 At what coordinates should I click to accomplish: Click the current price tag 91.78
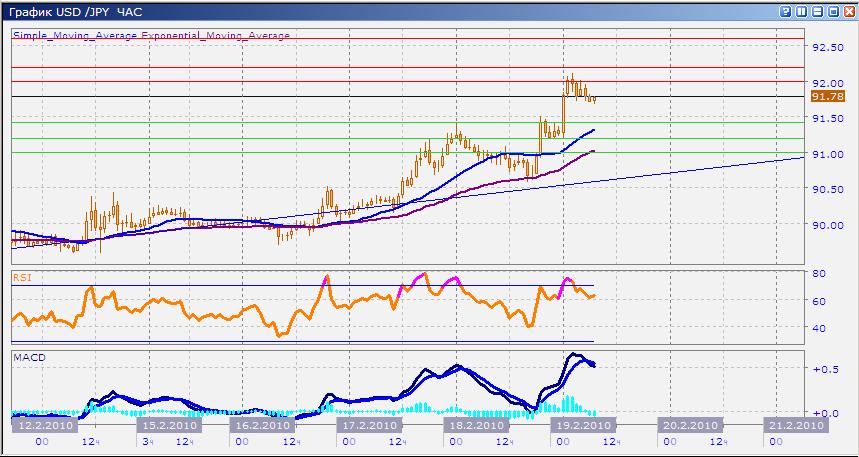828,97
